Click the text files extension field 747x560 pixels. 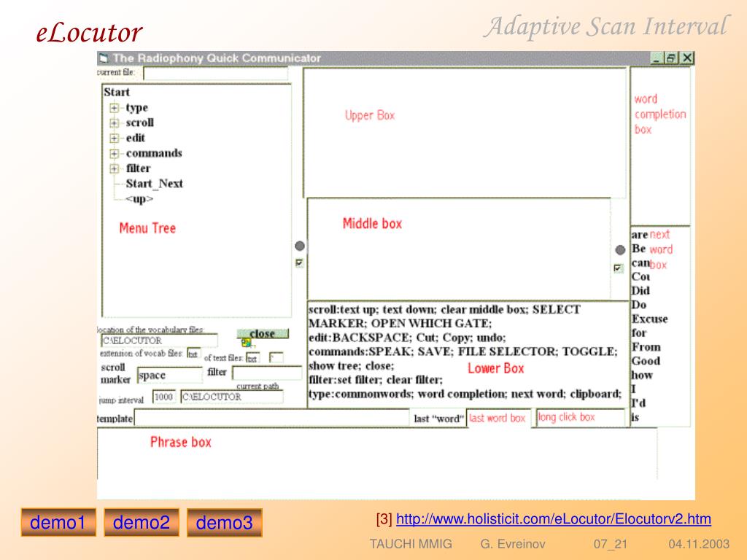click(252, 358)
